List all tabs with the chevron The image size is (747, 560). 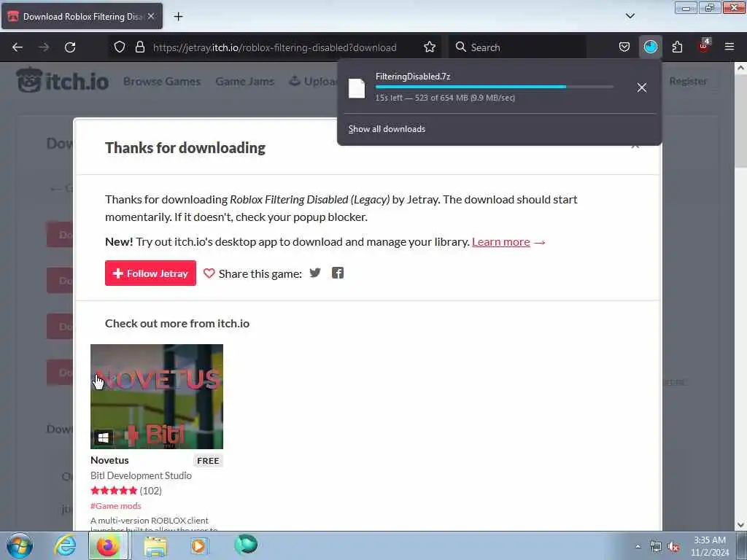630,16
